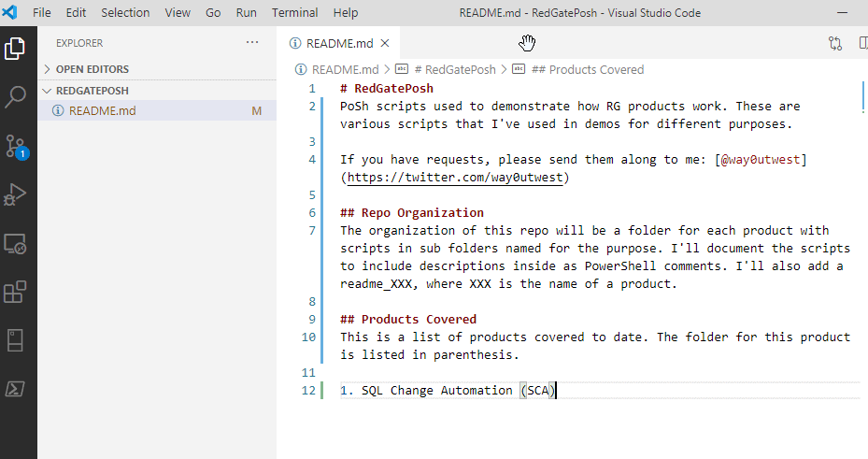Open the Terminal menu
Screen dimensions: 868x459
294,12
